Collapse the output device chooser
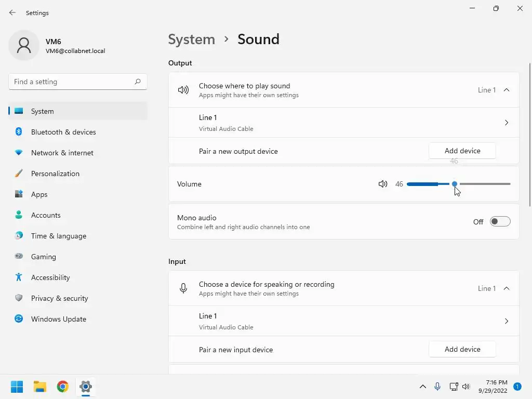This screenshot has width=532, height=399. (507, 90)
